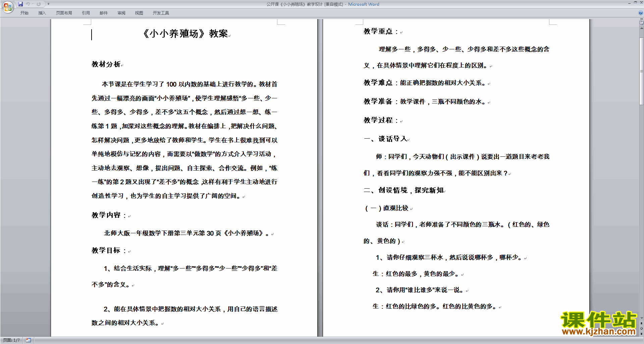
Task: Select the 开发工具 ribbon tab
Action: pyautogui.click(x=161, y=13)
